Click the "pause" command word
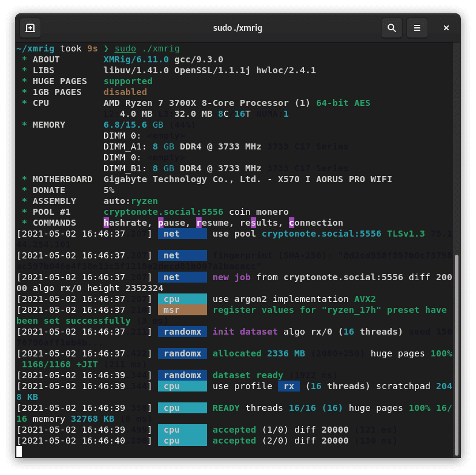Viewport: 476px width, 475px height. click(171, 223)
